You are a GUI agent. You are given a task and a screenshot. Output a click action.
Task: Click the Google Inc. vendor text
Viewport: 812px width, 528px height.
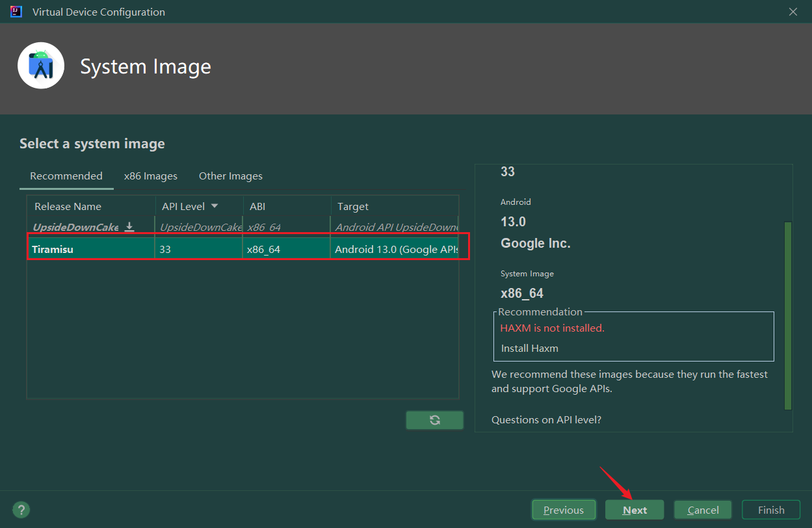click(535, 243)
